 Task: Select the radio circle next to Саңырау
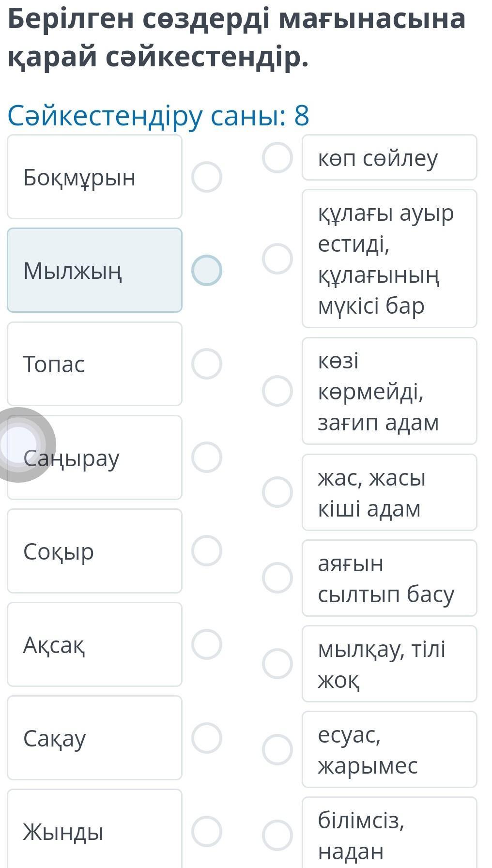(x=207, y=457)
